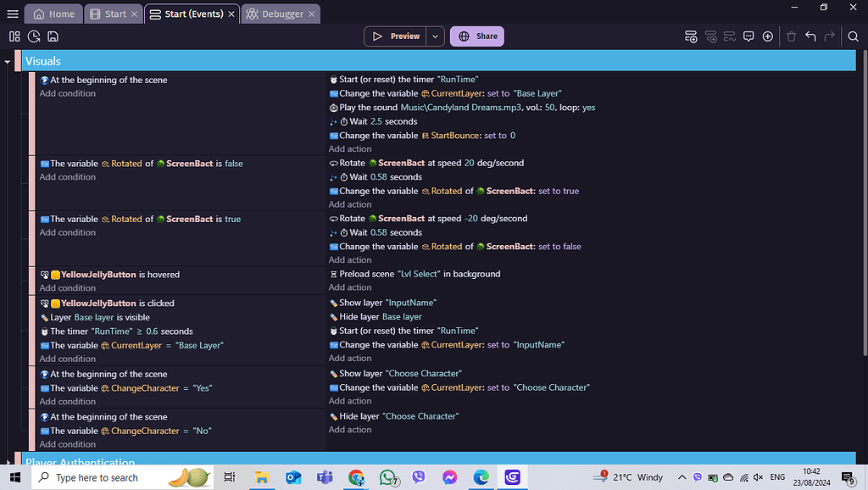Open Task View in the taskbar
The width and height of the screenshot is (868, 490).
tap(229, 477)
